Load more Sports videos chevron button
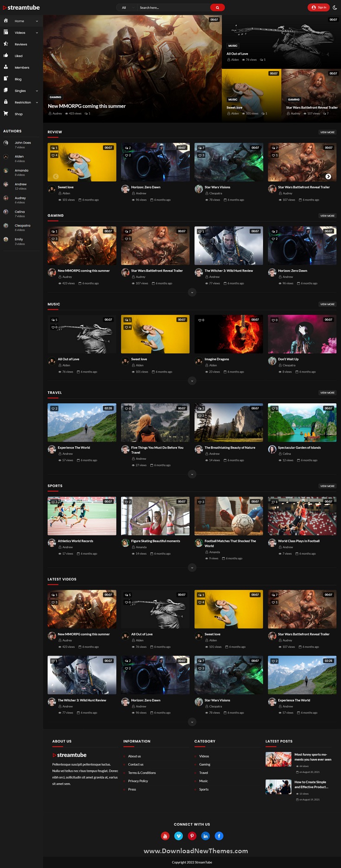Viewport: 341px width, 868px height. point(192,568)
